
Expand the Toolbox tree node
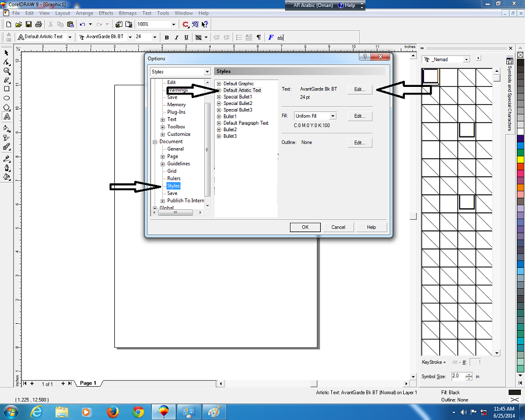coord(162,127)
